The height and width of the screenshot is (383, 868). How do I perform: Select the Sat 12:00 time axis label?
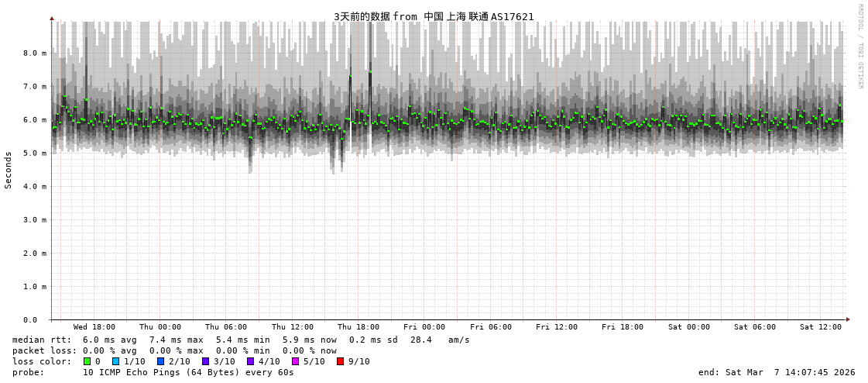(821, 327)
